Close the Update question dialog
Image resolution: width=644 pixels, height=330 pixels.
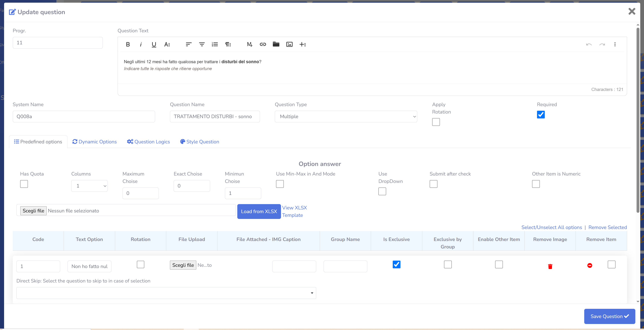pyautogui.click(x=632, y=11)
